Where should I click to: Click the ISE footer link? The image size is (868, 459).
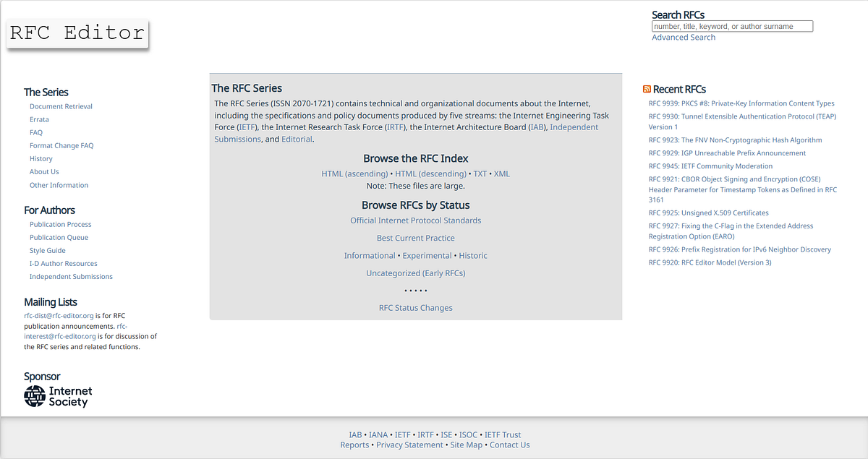coord(446,435)
